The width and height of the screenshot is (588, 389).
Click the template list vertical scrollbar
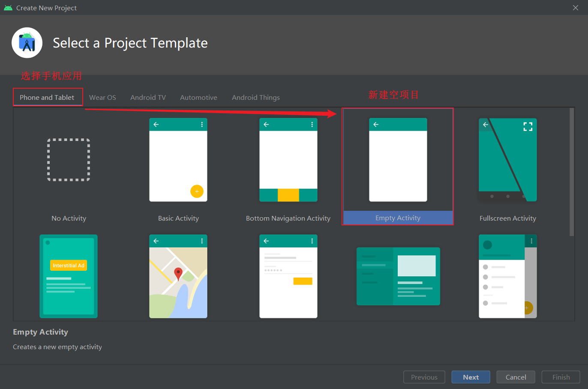pyautogui.click(x=572, y=172)
